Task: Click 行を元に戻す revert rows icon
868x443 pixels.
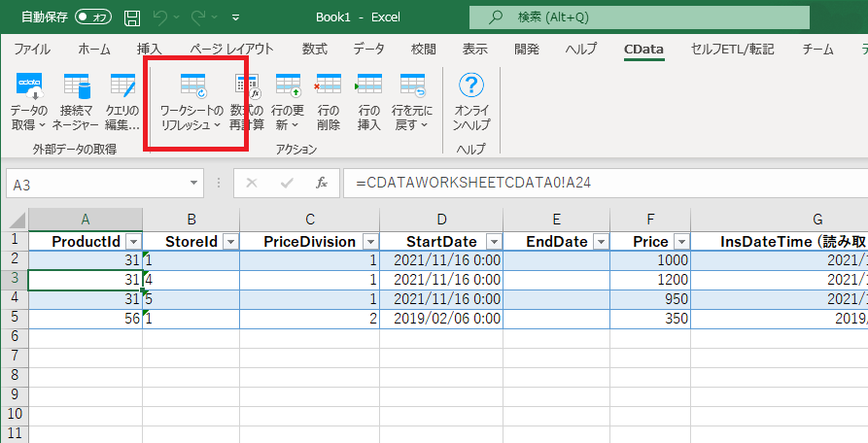Action: (412, 86)
